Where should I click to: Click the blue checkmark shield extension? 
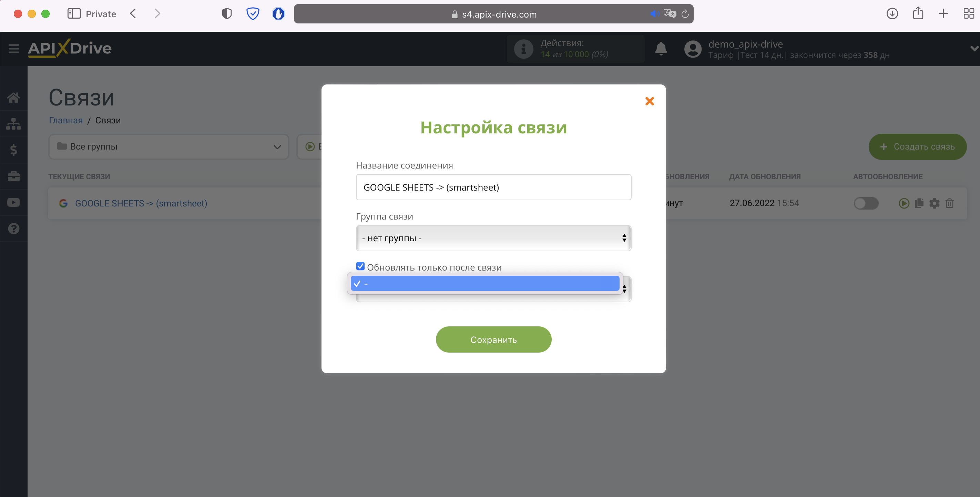click(x=253, y=14)
